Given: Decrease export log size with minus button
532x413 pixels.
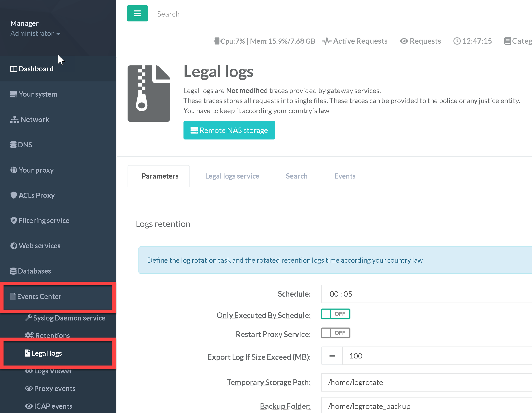Looking at the screenshot, I should pyautogui.click(x=332, y=356).
